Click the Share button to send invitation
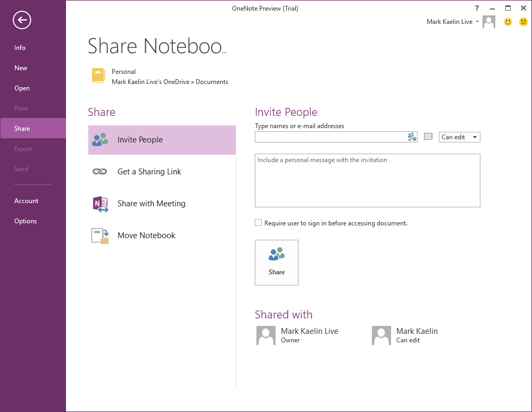The height and width of the screenshot is (412, 532). [277, 263]
